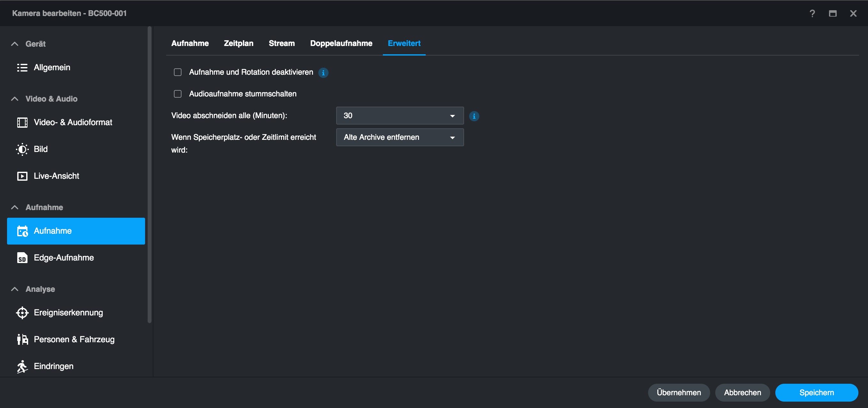Enable Aufnahme und Rotation deaktivieren checkbox

[x=178, y=72]
